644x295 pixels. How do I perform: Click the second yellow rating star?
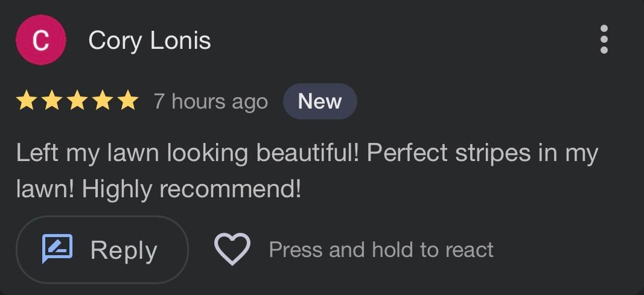coord(52,101)
